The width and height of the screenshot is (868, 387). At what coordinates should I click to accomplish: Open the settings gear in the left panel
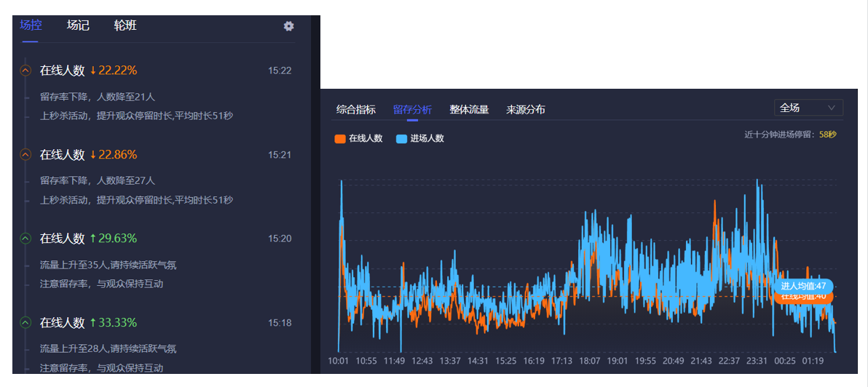point(289,26)
